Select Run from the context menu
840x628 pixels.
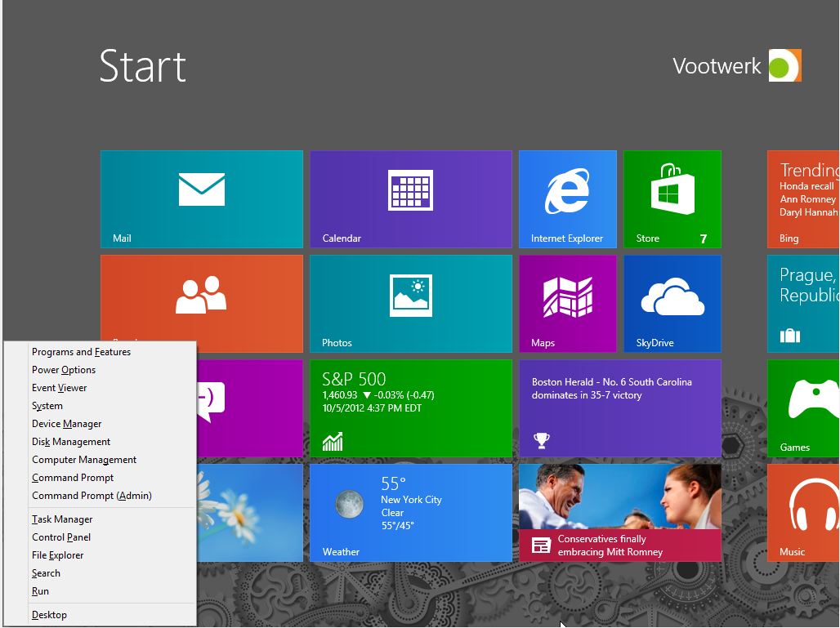tap(40, 591)
